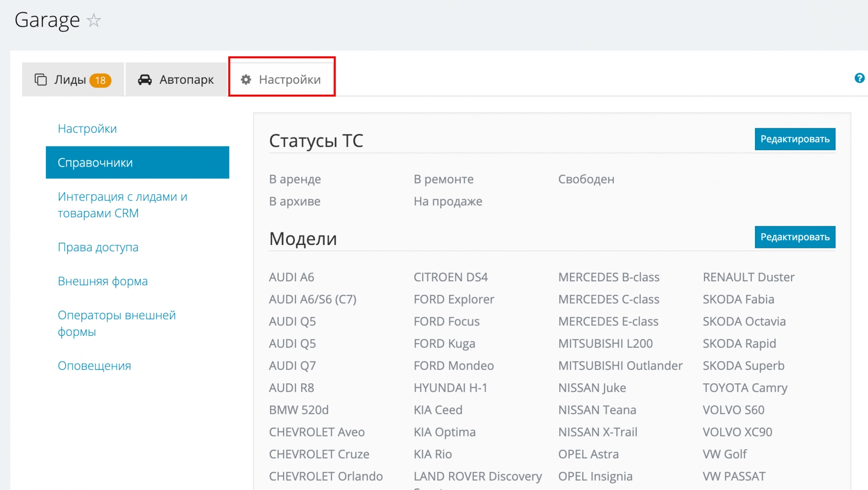Open the Лиды tab

coord(70,79)
